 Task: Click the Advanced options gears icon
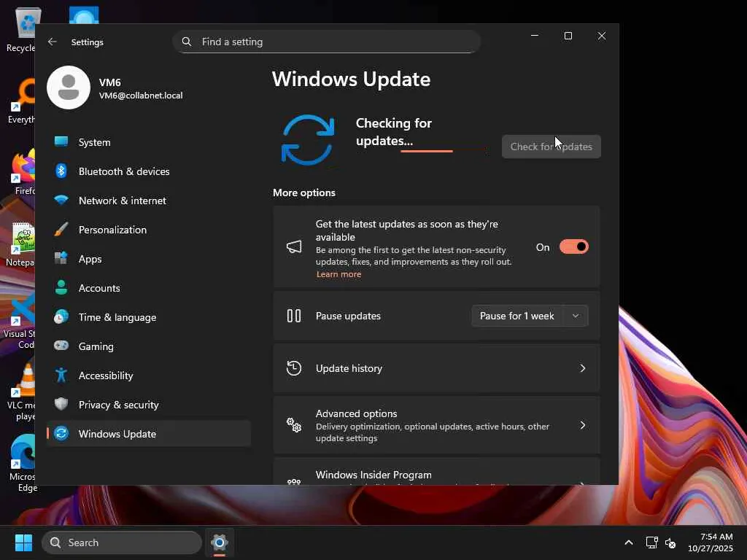294,425
